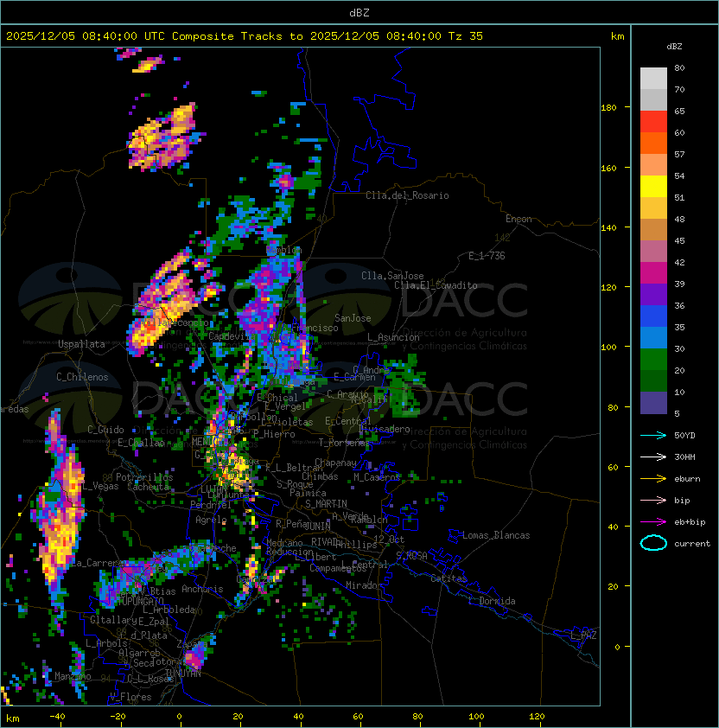
Task: Click the 'JUNIN' place label
Action: click(x=317, y=526)
